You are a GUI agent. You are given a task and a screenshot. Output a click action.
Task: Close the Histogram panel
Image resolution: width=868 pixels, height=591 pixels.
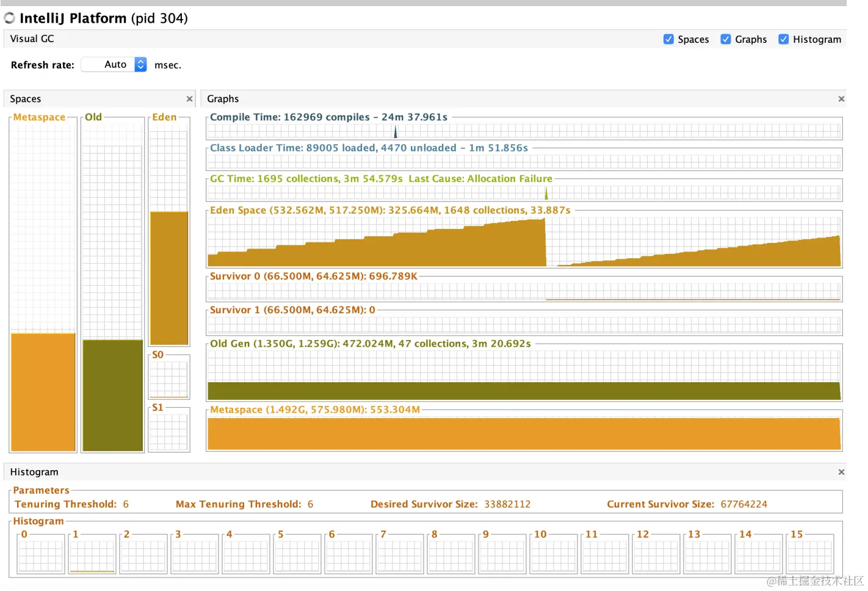(841, 472)
